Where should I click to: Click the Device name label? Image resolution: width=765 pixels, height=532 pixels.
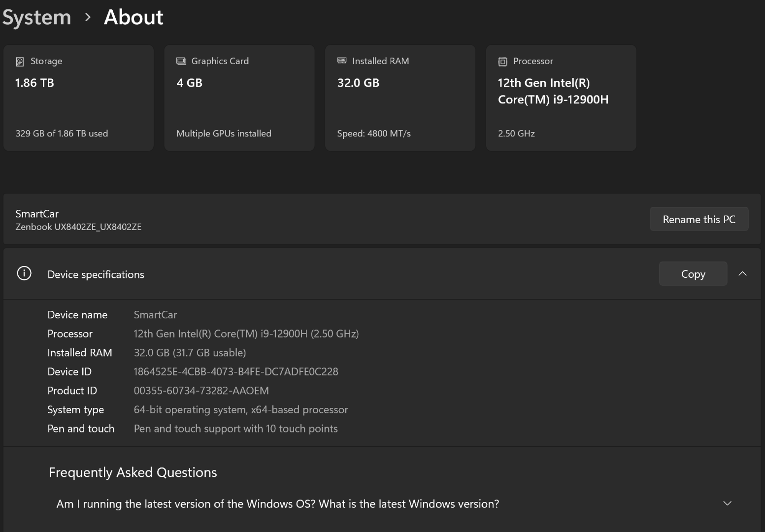coord(77,315)
